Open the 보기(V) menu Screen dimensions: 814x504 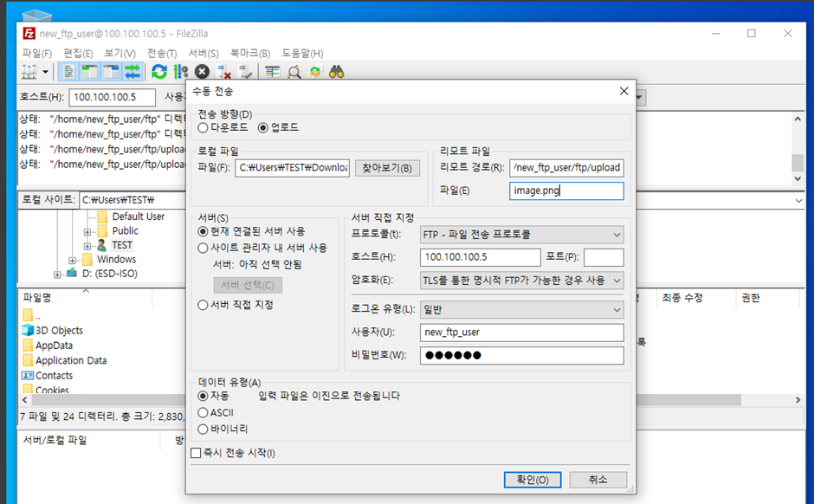click(x=120, y=53)
